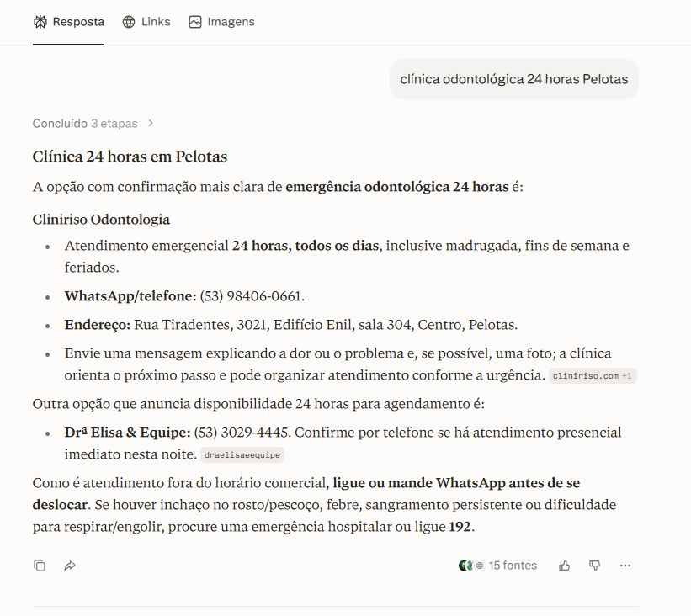Expand the Concluído 3 etapas steps
Screen dimensions: 691x616
point(93,124)
